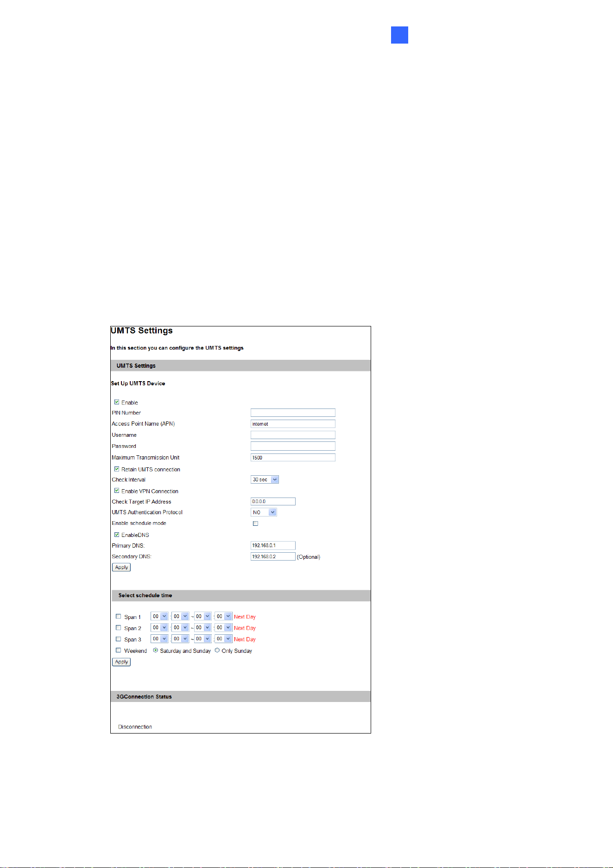Enable the Span 3 checkbox
613x868 pixels.
(x=118, y=639)
